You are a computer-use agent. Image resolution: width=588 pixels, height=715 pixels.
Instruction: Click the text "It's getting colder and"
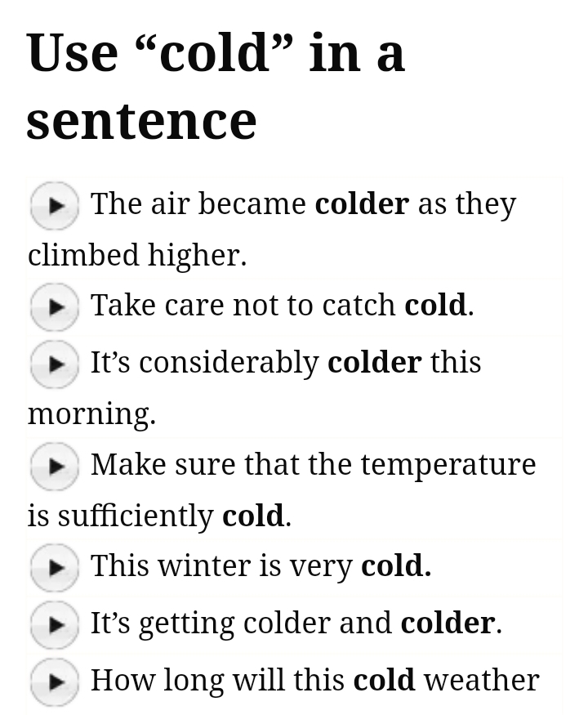click(241, 623)
